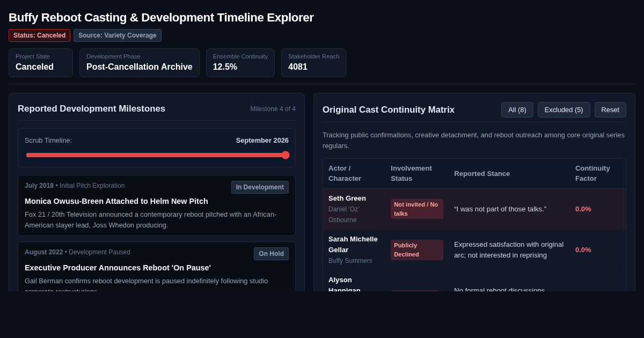Open the Ensemble Continuity 12.5% card
Screen dimensions: 644x338
click(240, 63)
